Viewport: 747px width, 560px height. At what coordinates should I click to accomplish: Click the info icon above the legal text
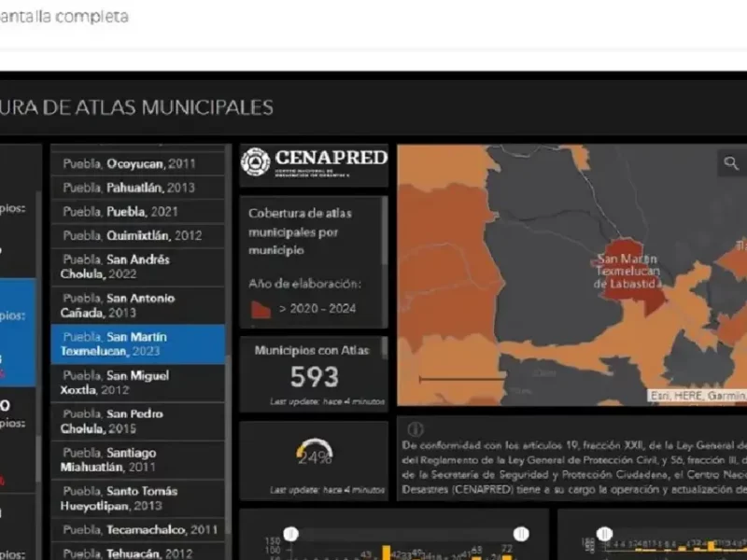(x=416, y=429)
